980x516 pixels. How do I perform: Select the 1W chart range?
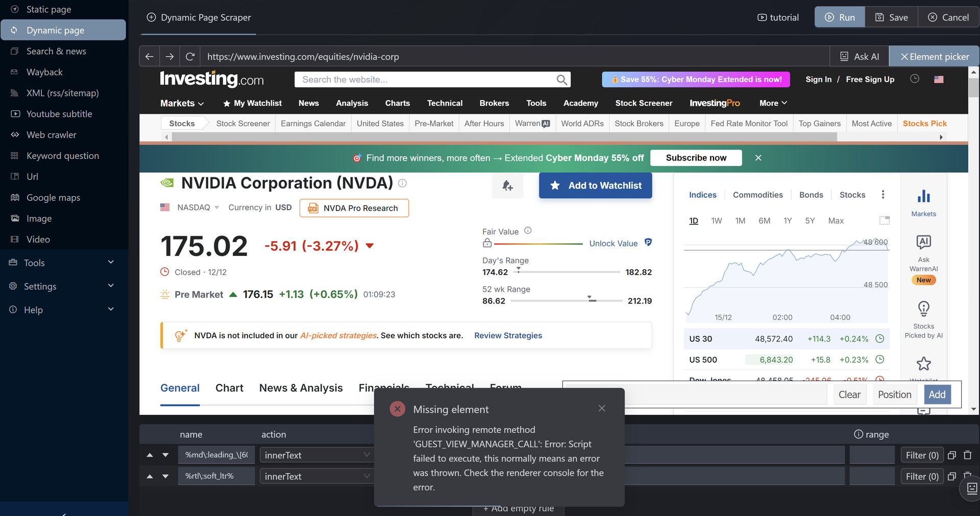[716, 221]
